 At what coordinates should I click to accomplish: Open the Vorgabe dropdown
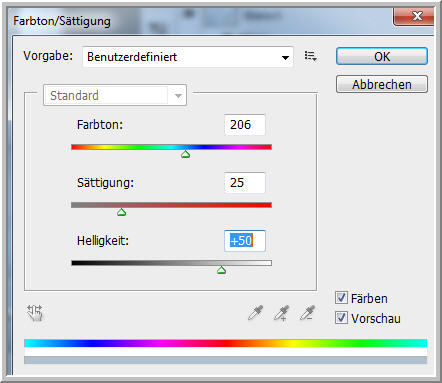click(188, 57)
